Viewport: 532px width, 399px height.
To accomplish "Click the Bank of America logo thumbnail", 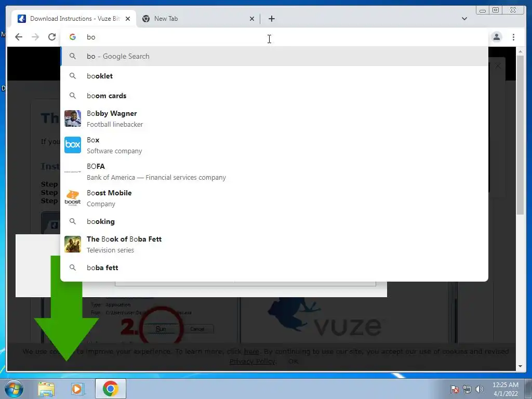I will [73, 171].
